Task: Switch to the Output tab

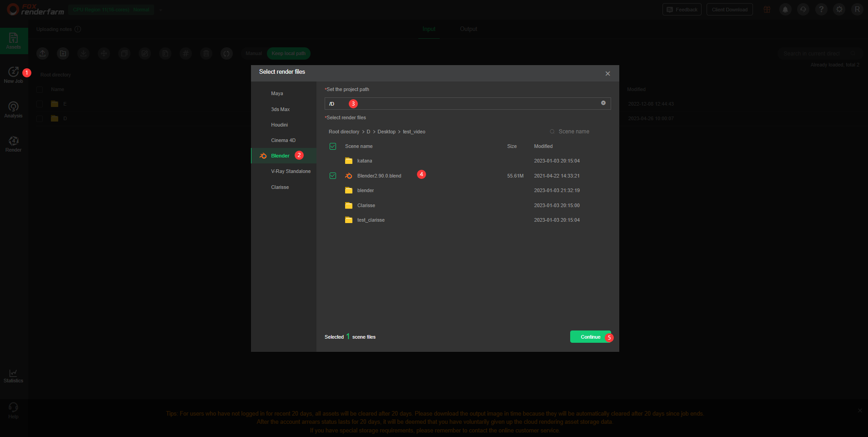Action: click(x=468, y=29)
